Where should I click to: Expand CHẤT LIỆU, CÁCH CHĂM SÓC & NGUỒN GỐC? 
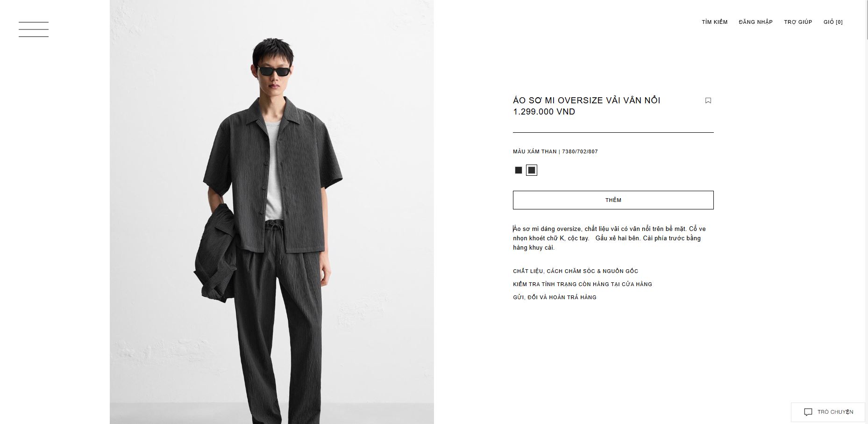(x=576, y=271)
